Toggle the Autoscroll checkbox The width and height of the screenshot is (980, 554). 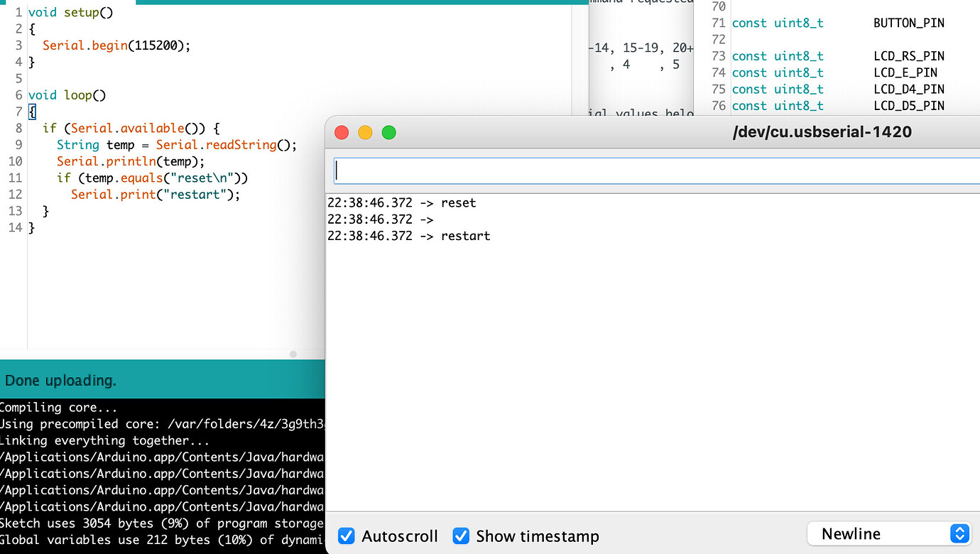coord(346,536)
